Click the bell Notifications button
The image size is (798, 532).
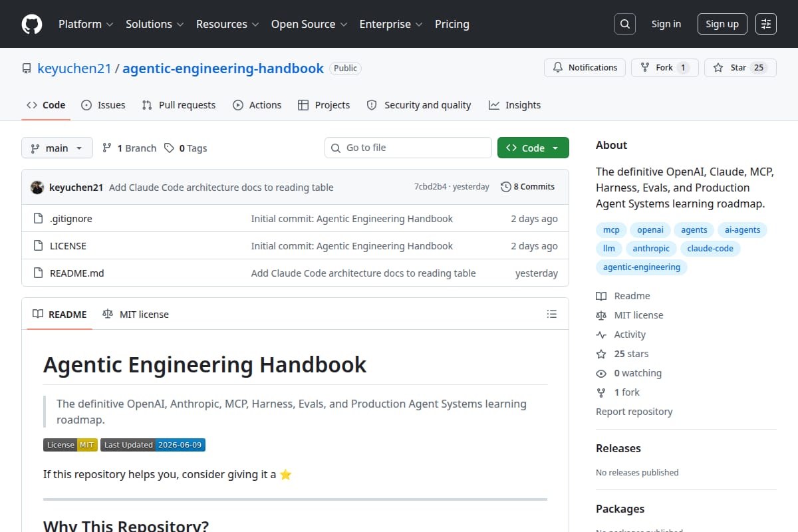tap(585, 68)
